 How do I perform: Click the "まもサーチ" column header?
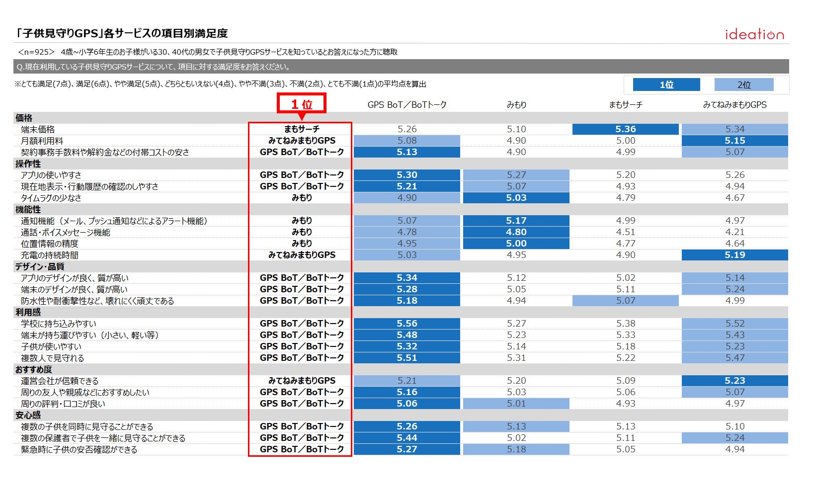[x=626, y=105]
